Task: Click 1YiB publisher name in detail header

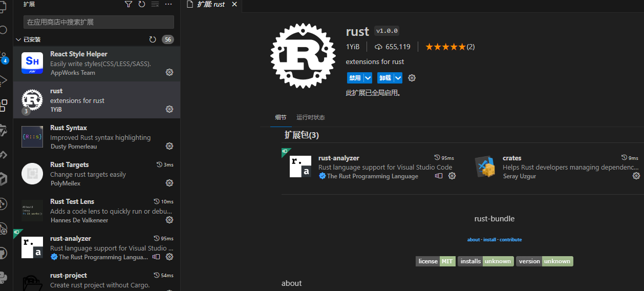Action: (x=353, y=47)
